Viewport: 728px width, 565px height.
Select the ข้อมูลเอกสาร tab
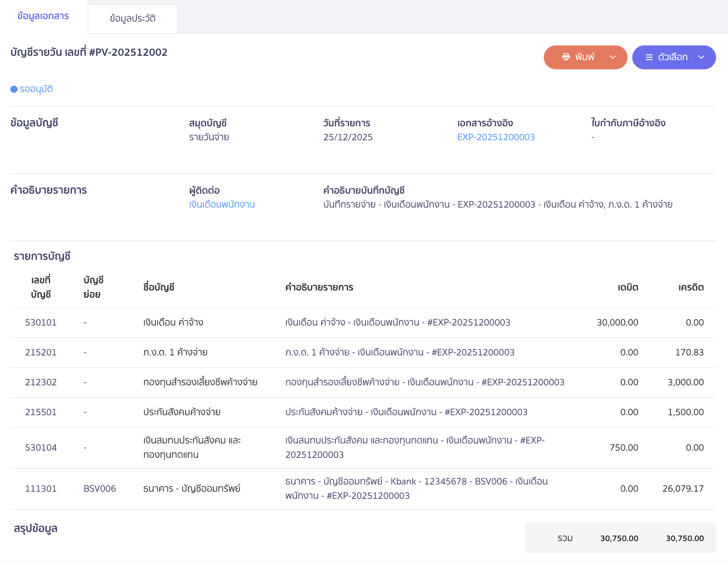coord(43,16)
